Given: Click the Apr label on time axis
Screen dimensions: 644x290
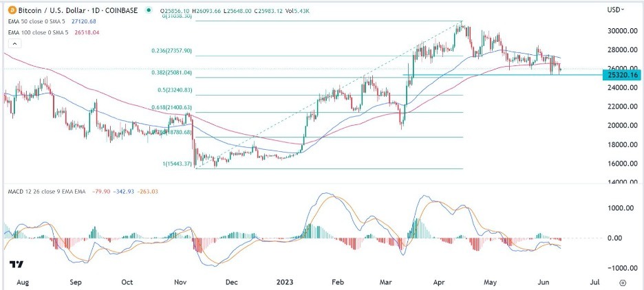Looking at the screenshot, I should click(x=439, y=282).
